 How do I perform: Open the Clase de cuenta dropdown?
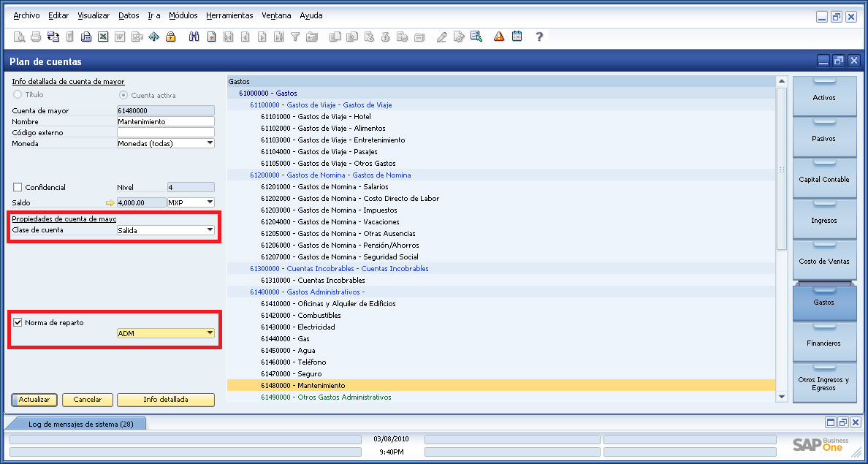211,229
